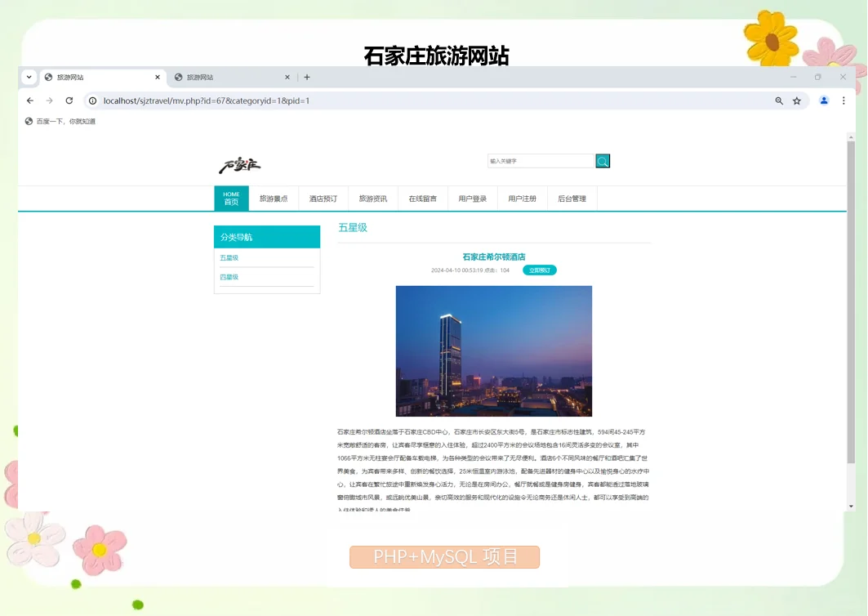
Task: Open the browser three-dot menu
Action: pyautogui.click(x=843, y=100)
